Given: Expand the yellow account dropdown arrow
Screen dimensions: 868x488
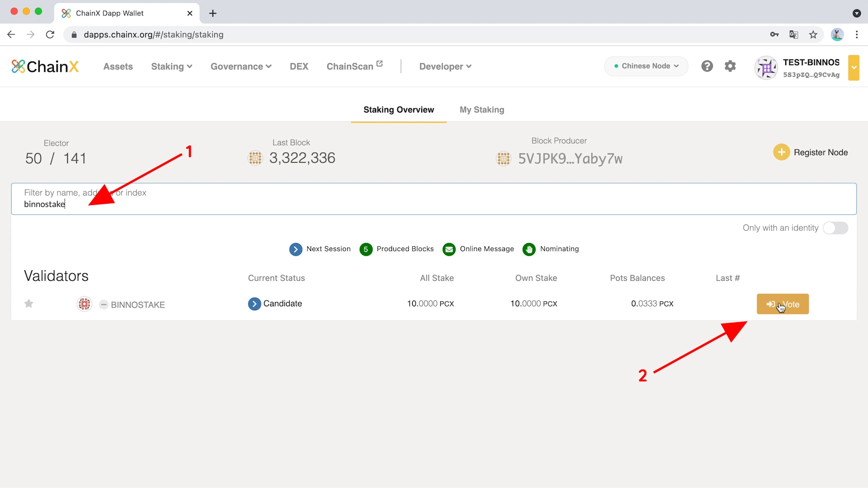Looking at the screenshot, I should pyautogui.click(x=854, y=68).
